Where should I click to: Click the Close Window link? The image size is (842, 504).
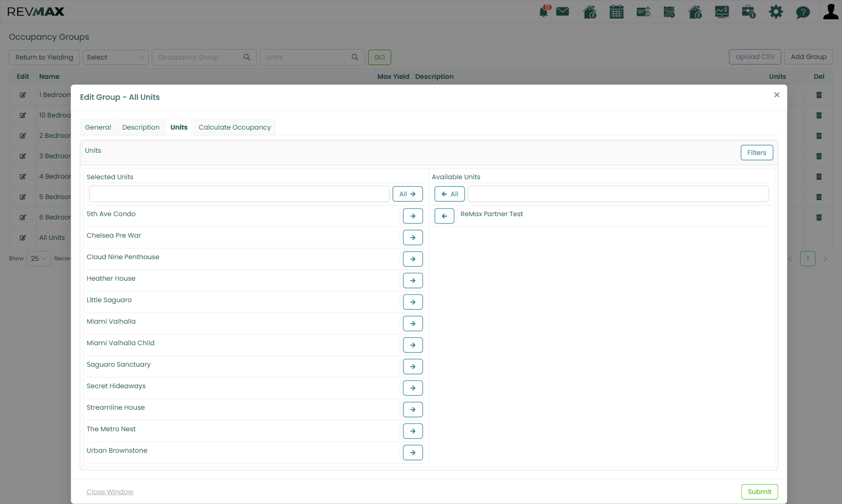[x=110, y=492]
